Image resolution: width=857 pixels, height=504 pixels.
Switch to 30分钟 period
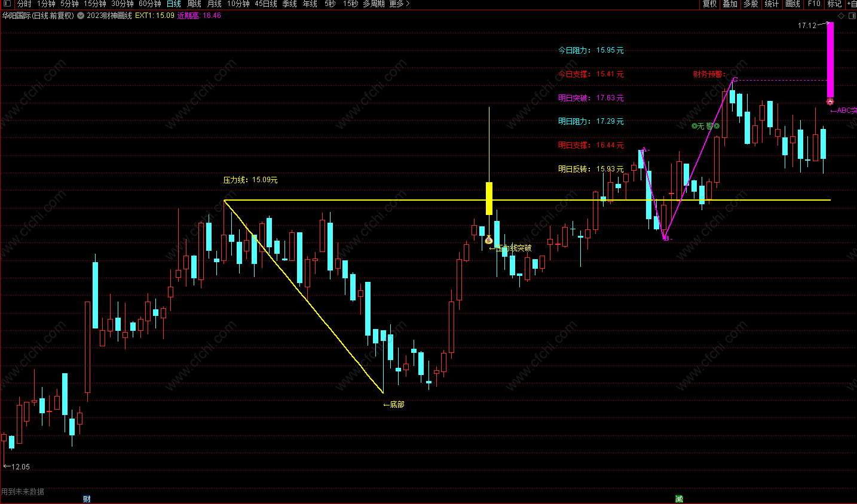coord(123,4)
